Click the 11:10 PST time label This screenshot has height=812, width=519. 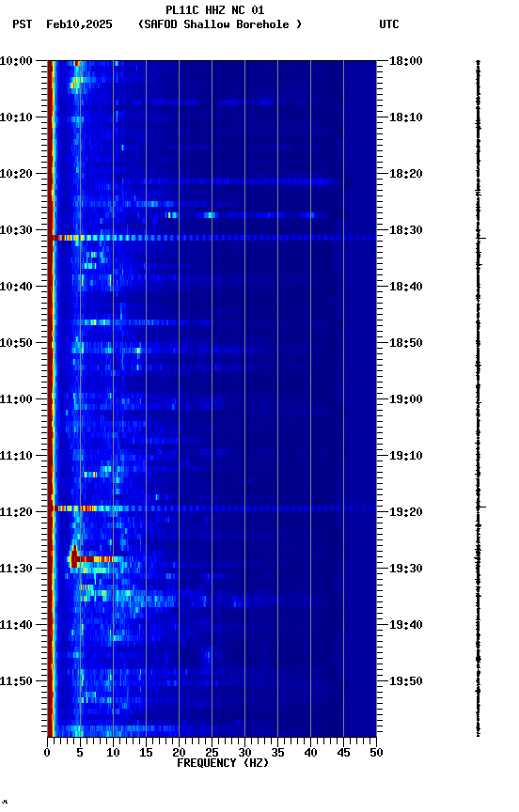(16, 456)
